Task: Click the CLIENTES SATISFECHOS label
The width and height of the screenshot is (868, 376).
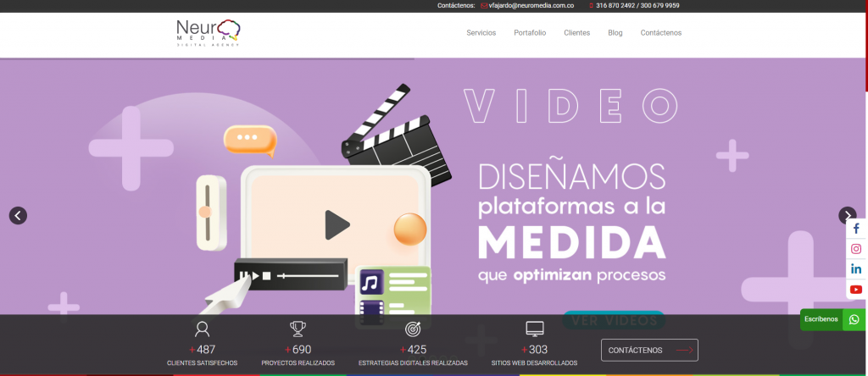Action: pos(202,363)
